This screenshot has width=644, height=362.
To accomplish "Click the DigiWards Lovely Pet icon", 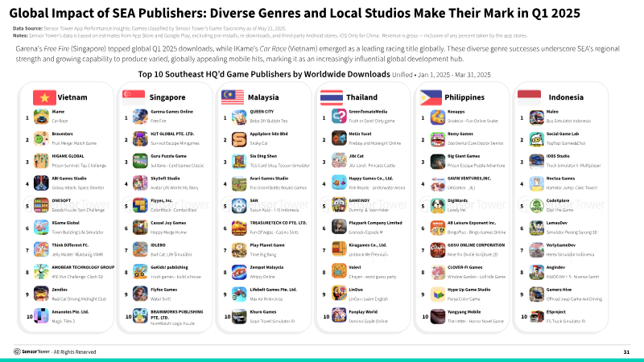I will click(x=437, y=206).
